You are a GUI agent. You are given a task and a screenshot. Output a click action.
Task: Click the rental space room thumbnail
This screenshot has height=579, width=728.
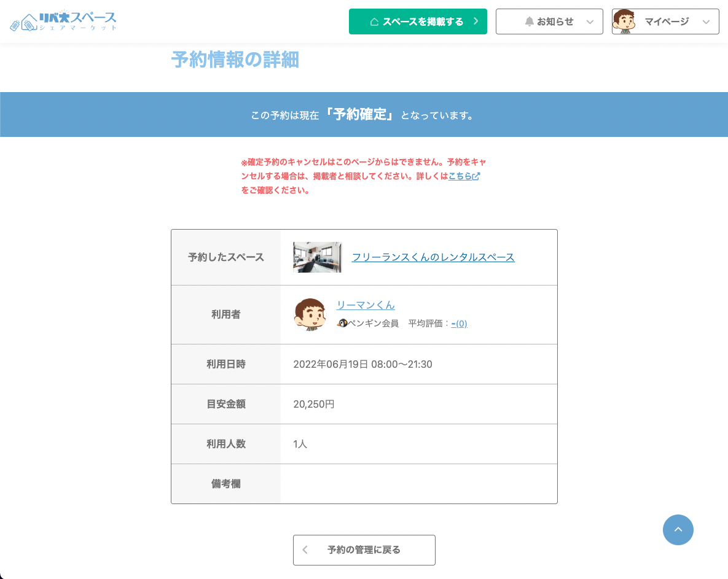pos(317,257)
